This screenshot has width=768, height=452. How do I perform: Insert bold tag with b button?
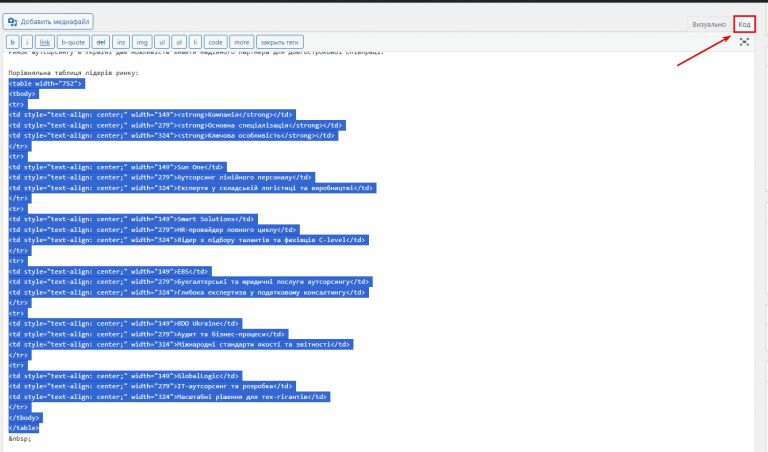[13, 42]
